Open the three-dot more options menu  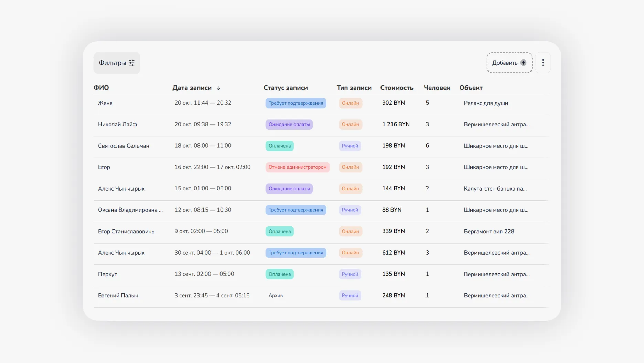click(543, 63)
